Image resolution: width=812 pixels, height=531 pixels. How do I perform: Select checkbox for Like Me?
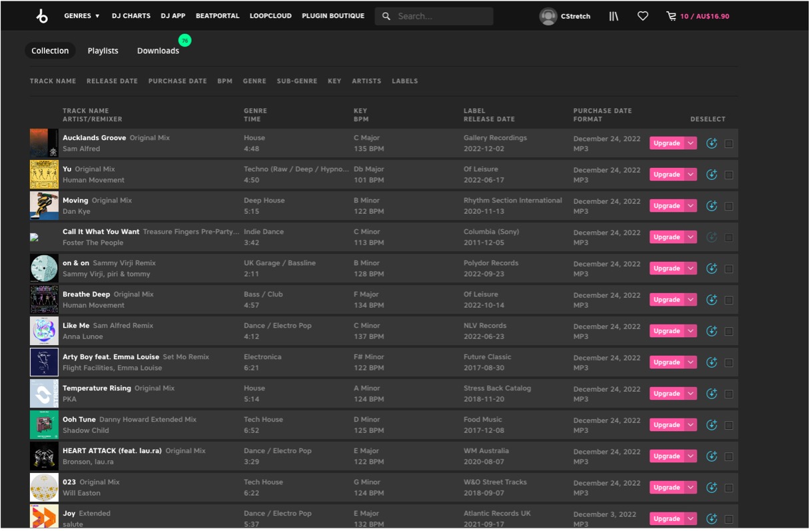[x=729, y=332]
